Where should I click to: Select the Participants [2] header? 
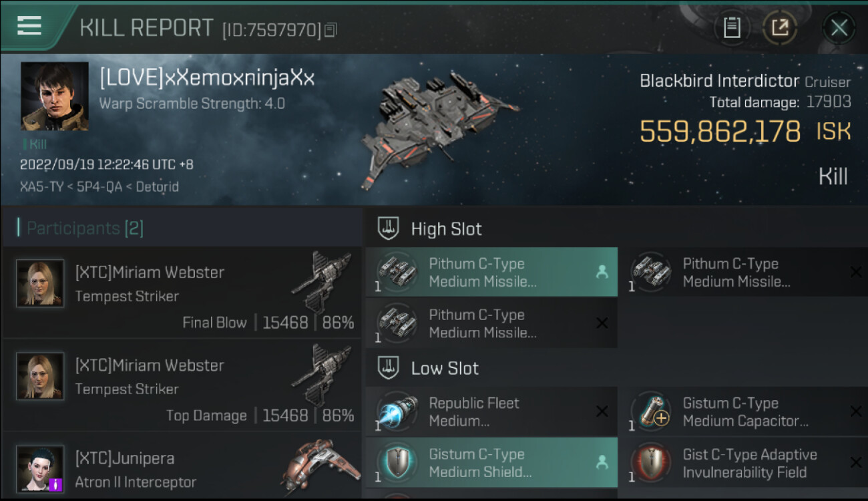(x=85, y=228)
